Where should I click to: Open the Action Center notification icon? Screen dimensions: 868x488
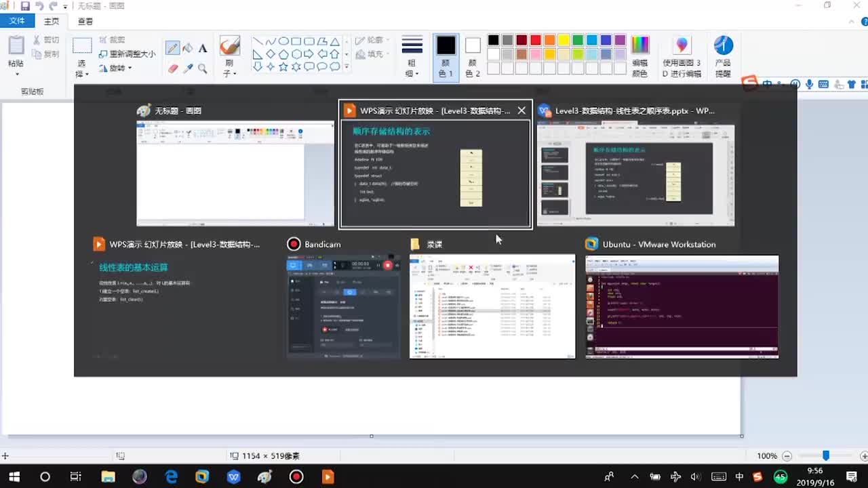point(852,477)
